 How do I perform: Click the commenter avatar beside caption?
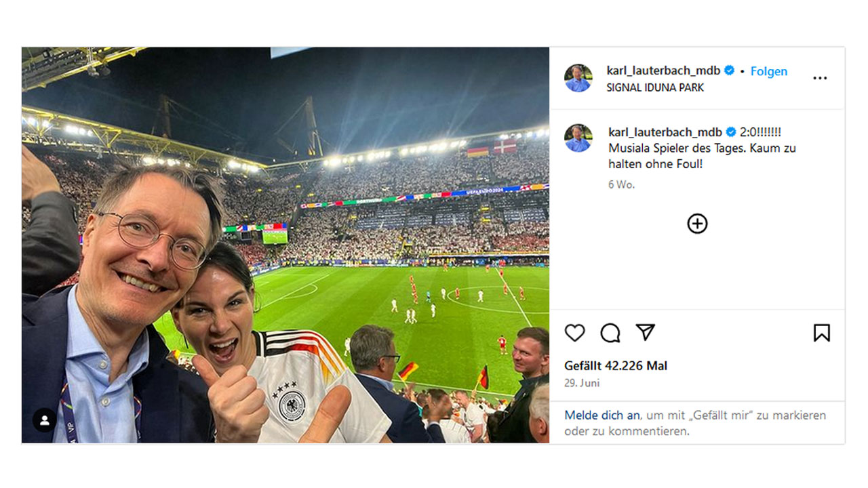click(x=578, y=138)
